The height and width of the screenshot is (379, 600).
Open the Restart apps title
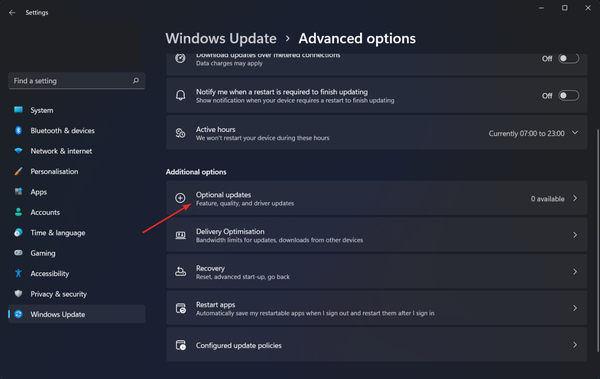tap(215, 304)
